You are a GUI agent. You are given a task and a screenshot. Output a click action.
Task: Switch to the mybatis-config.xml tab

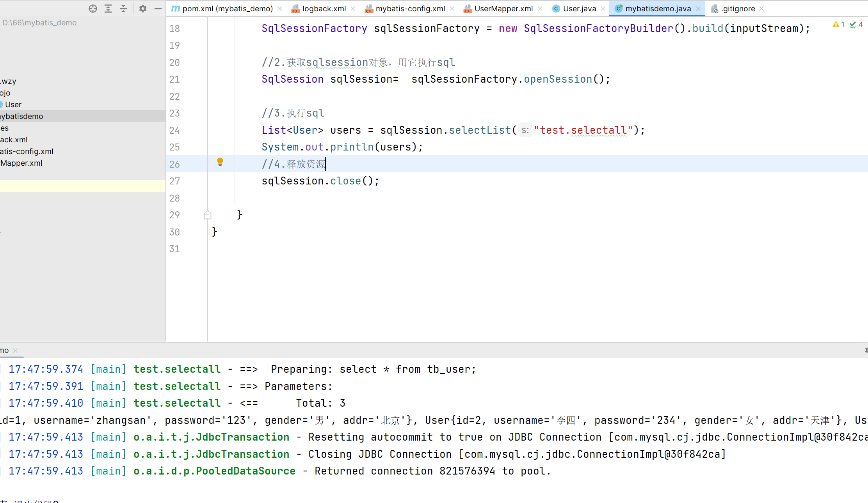click(410, 9)
